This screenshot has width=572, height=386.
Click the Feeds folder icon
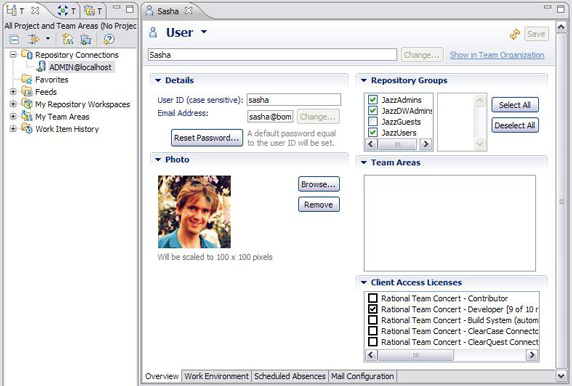pos(27,91)
